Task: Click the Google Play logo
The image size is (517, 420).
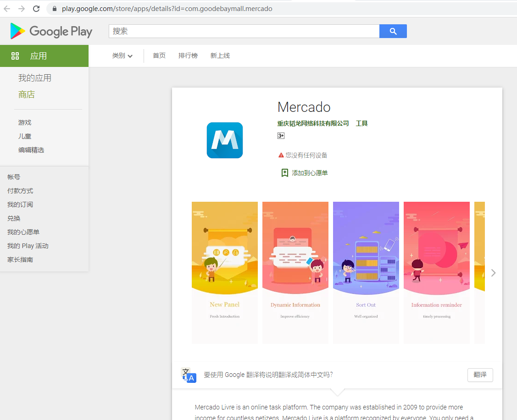Action: (x=51, y=31)
